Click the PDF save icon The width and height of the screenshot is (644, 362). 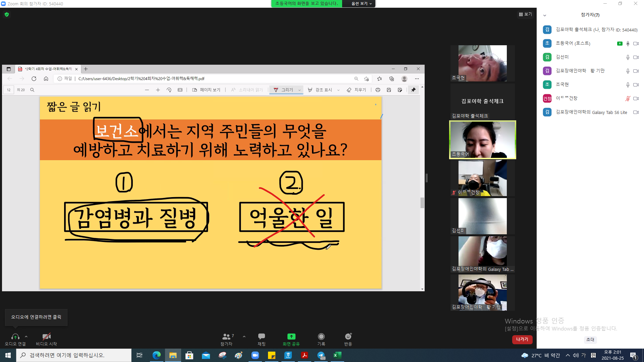coord(389,90)
